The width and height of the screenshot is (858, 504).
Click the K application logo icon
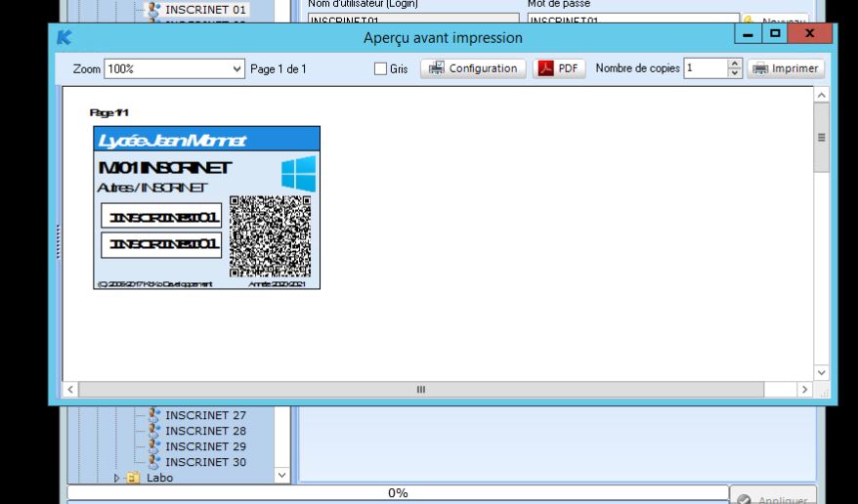[64, 37]
